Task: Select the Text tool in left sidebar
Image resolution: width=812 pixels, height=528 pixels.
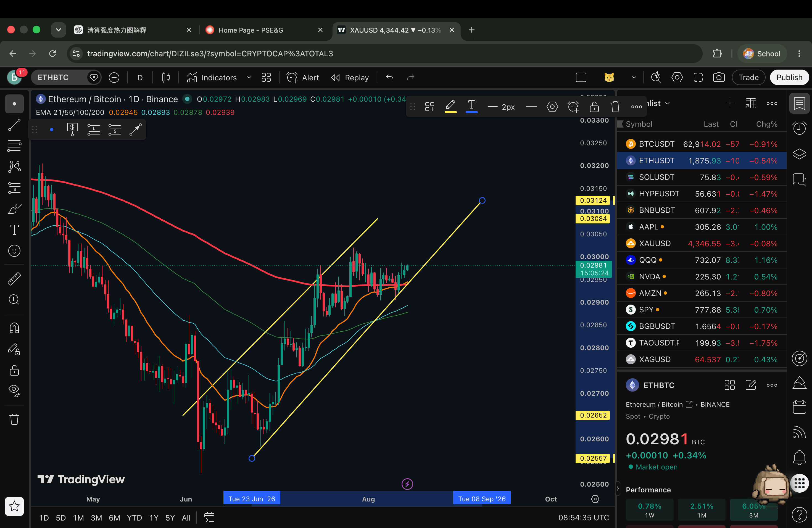Action: tap(14, 230)
